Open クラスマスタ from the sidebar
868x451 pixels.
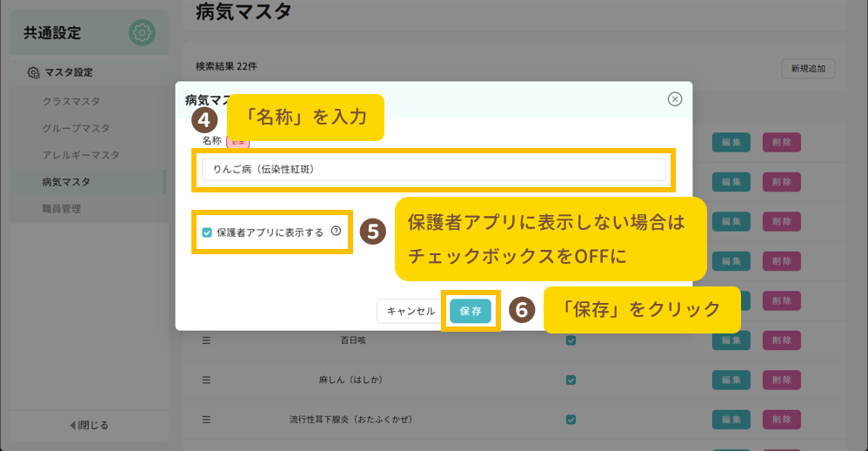click(x=70, y=101)
